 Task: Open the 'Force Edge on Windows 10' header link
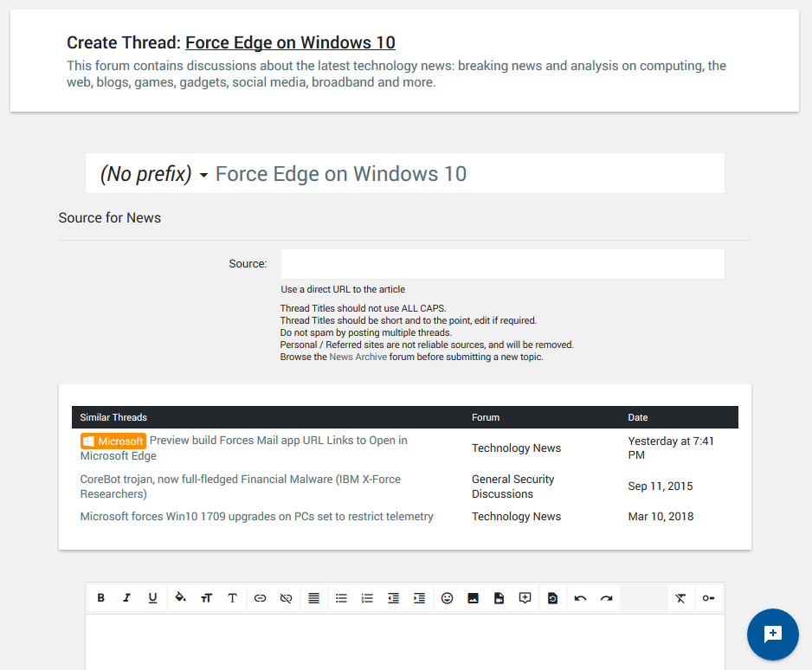pos(291,42)
